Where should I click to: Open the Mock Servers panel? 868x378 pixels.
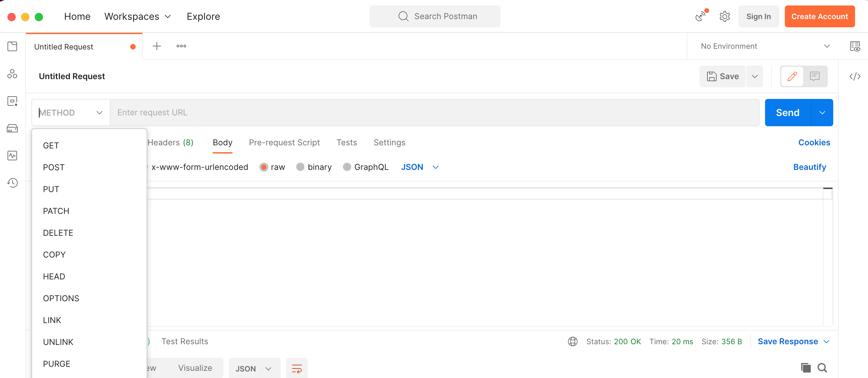(12, 128)
